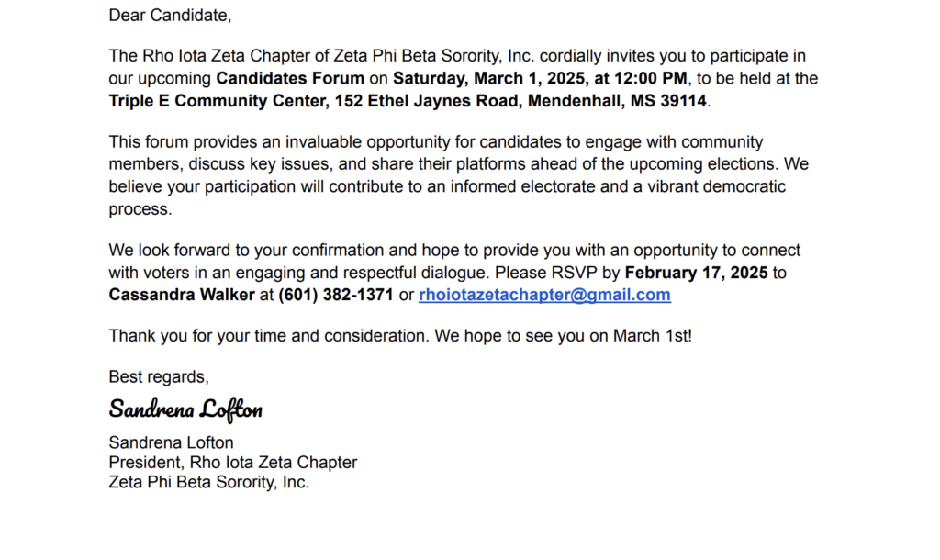The height and width of the screenshot is (560, 940).
Task: Click the phone number (601) 382-1371
Action: click(336, 295)
